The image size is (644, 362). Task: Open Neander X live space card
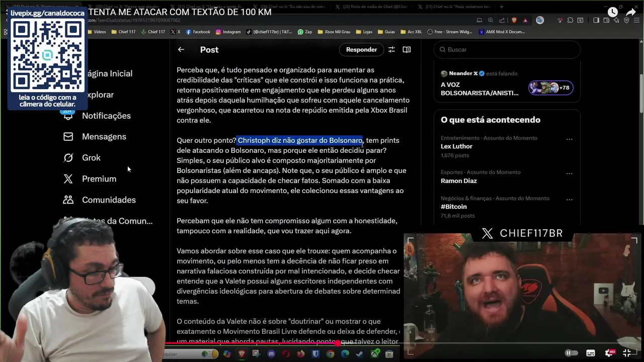tap(507, 83)
